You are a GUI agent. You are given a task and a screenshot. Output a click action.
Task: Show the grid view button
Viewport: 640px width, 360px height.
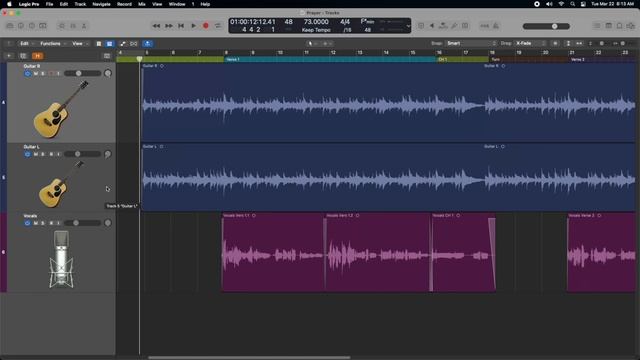tap(99, 44)
